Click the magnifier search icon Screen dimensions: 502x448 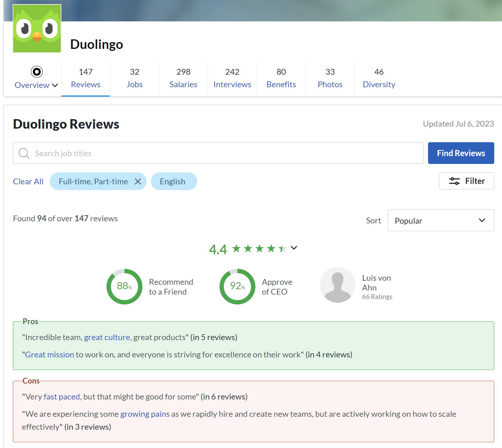point(24,153)
